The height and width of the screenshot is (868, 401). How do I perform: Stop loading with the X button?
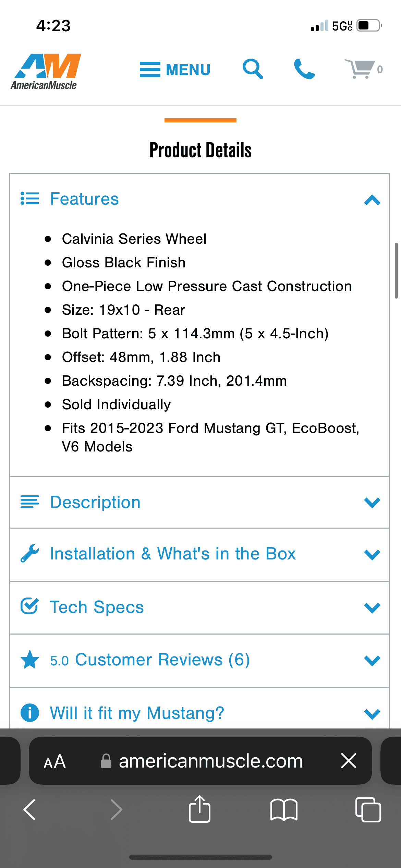pos(349,761)
